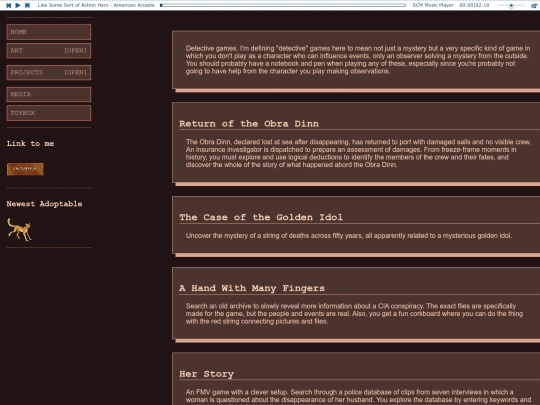Click the 'Link to me' sidebar heading
The image size is (540, 405).
click(30, 144)
